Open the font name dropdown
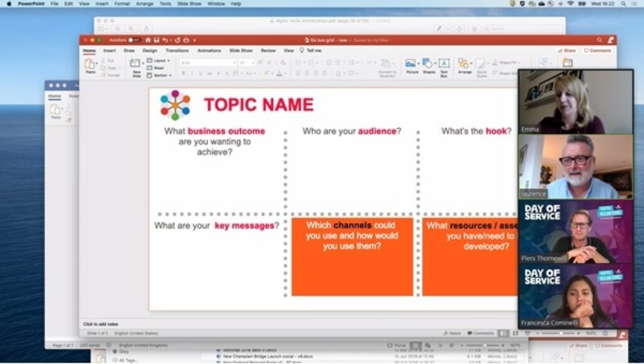Image resolution: width=644 pixels, height=364 pixels. tap(234, 62)
